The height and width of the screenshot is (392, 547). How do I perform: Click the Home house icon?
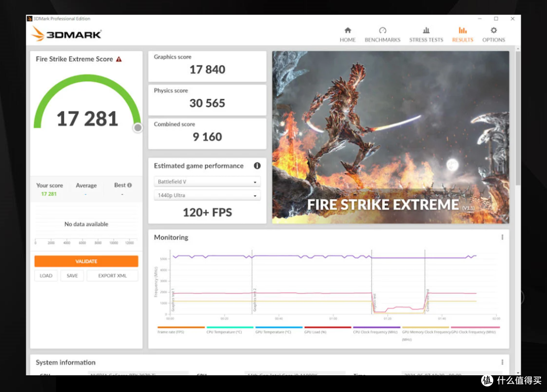click(348, 30)
